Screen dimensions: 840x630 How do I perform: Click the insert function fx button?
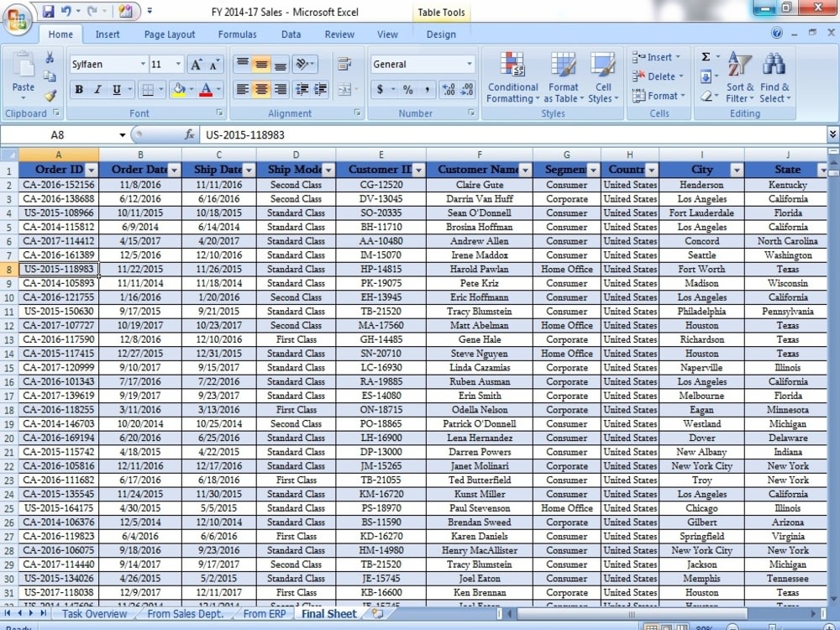(x=189, y=135)
